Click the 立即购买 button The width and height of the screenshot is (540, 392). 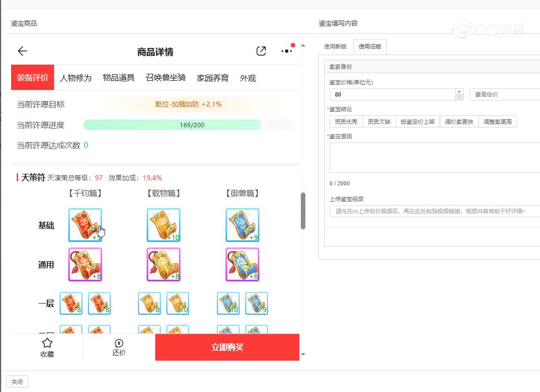[x=228, y=347]
